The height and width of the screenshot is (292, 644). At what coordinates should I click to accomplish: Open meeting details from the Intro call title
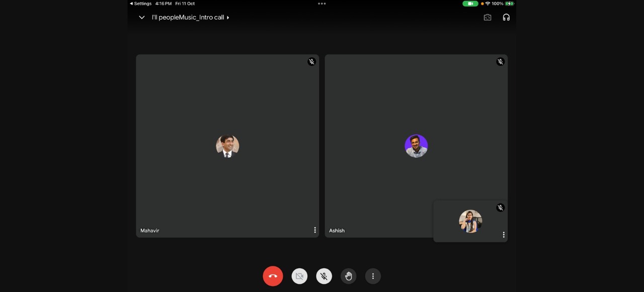point(190,17)
